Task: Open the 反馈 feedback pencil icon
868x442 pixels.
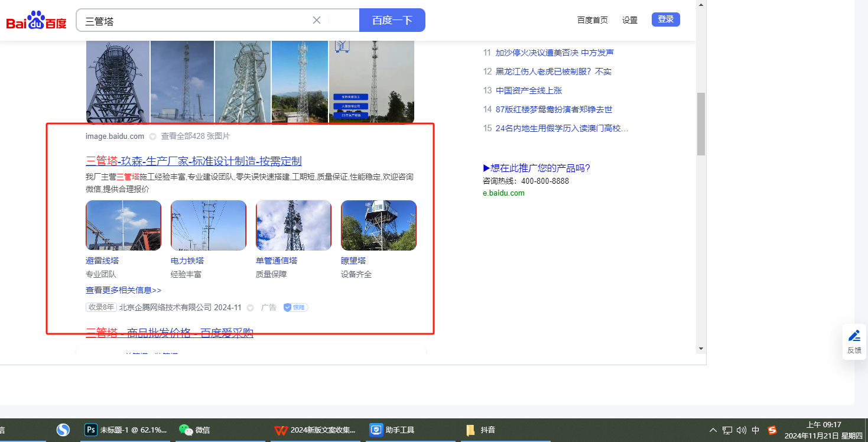Action: click(x=854, y=336)
